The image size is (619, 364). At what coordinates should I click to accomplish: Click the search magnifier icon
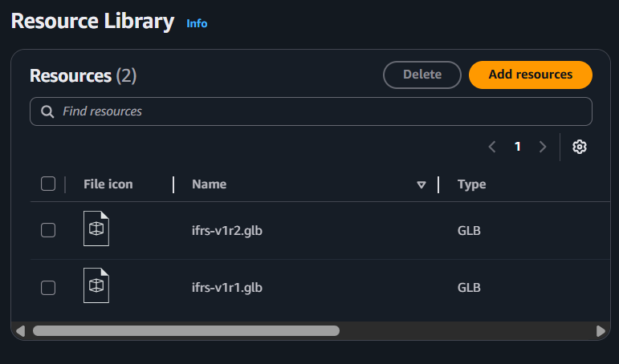(x=47, y=111)
